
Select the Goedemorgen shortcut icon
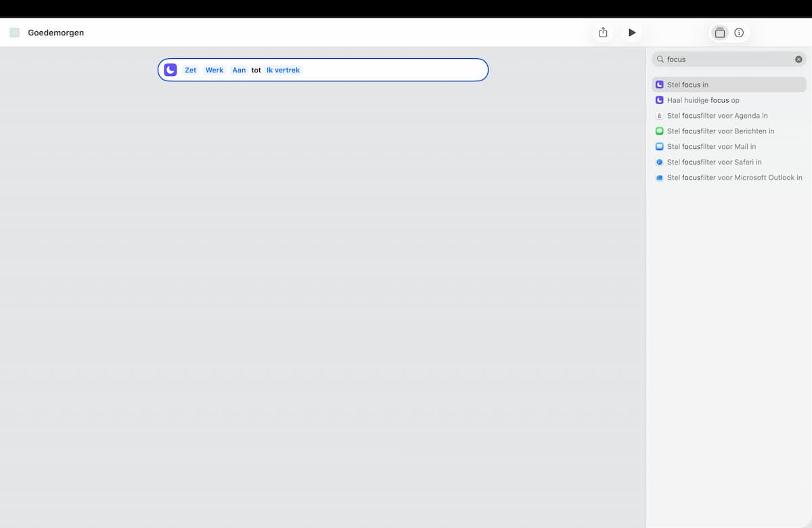pos(15,32)
